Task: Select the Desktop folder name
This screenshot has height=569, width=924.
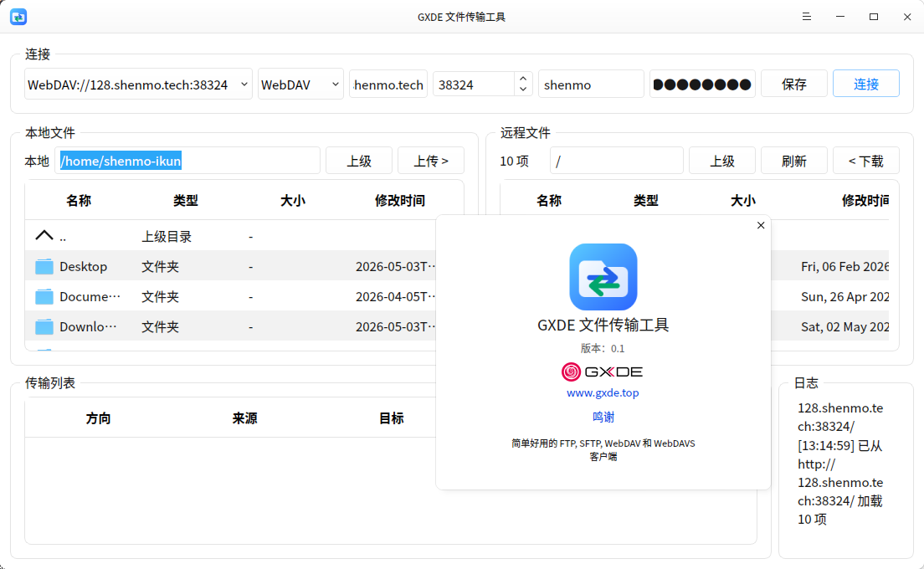Action: (83, 267)
